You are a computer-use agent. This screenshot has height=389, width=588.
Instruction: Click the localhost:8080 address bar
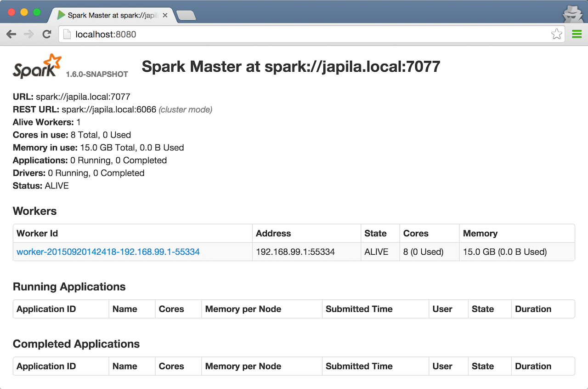[303, 34]
